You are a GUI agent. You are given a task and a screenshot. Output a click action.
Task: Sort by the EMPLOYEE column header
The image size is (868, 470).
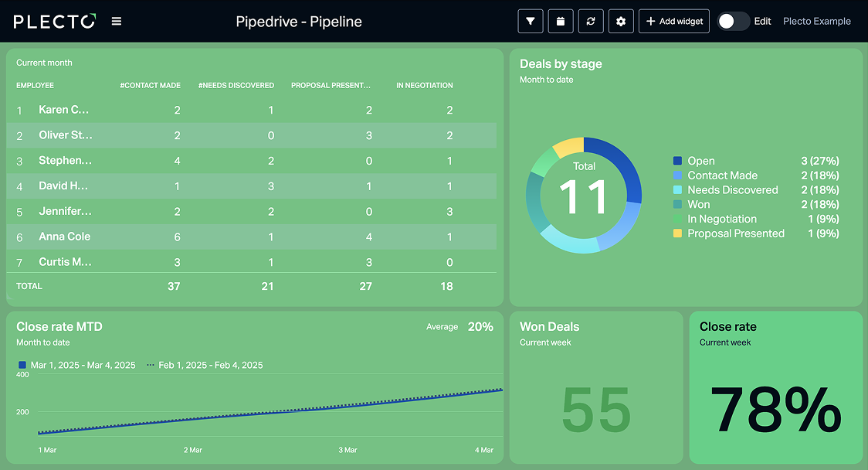[x=35, y=85]
